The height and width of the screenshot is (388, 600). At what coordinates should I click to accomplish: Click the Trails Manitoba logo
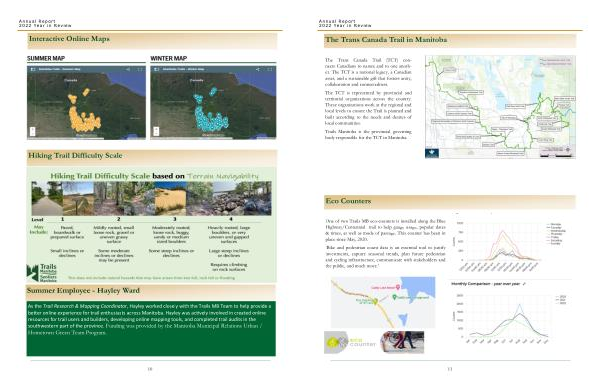pyautogui.click(x=41, y=272)
